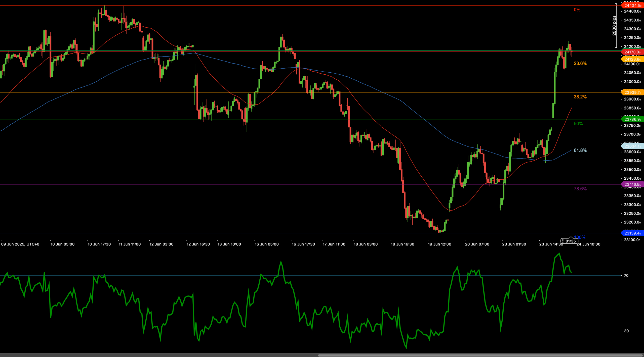Select the green 50% Fibonacci label

(x=578, y=124)
